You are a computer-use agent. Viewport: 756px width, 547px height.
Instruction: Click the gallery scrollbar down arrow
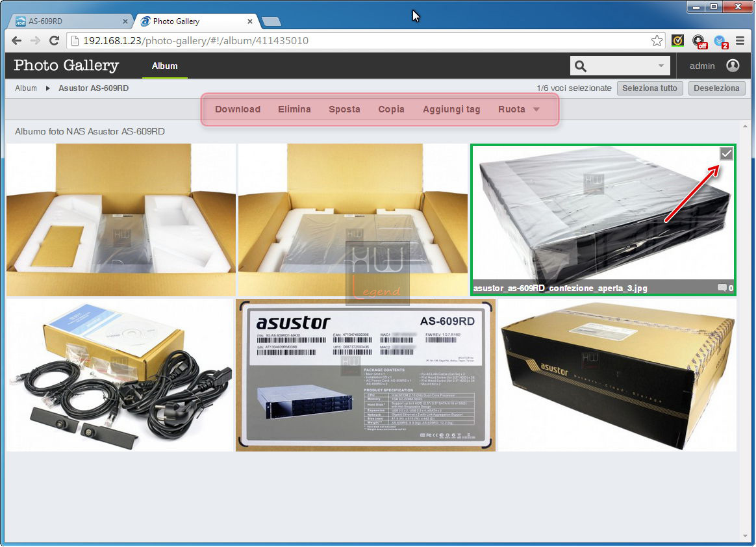point(746,537)
